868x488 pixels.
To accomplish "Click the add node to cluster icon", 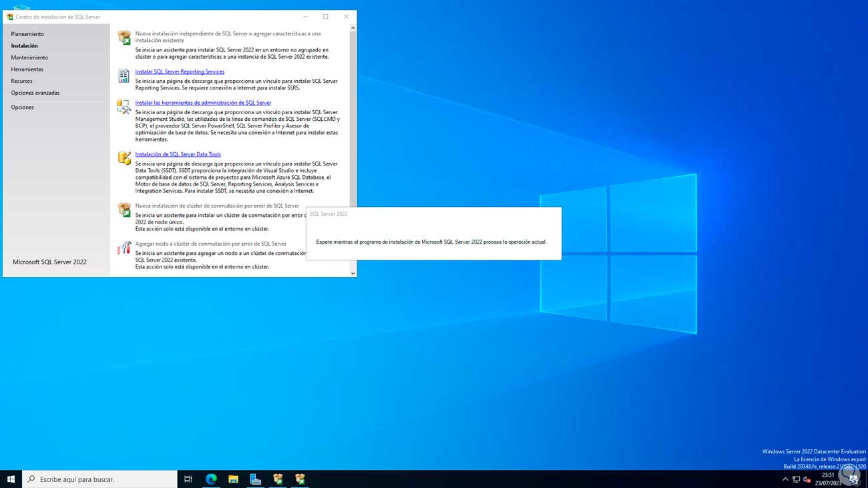I will [x=124, y=248].
